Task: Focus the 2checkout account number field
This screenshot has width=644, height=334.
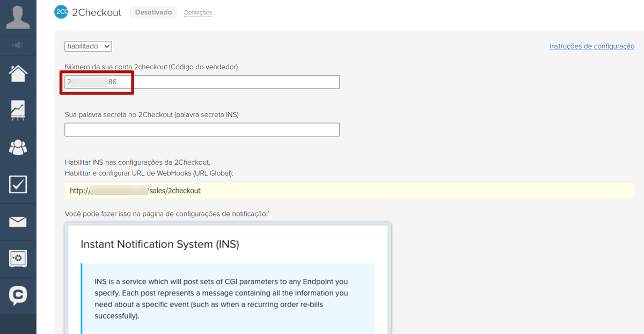Action: point(202,82)
